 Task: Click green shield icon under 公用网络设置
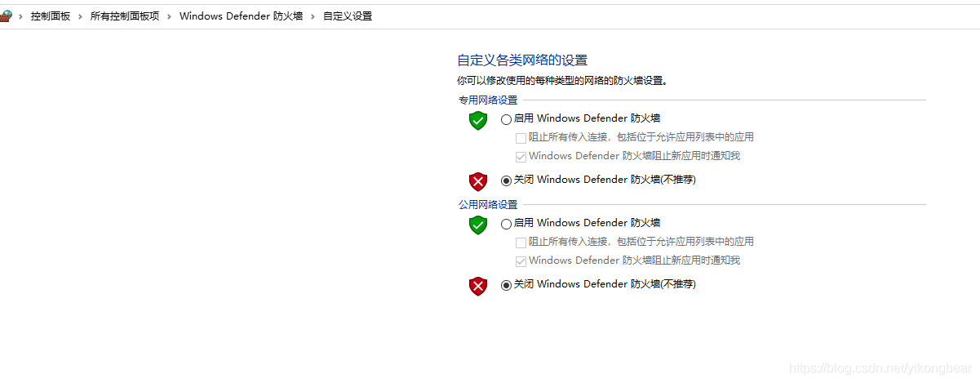tap(478, 225)
